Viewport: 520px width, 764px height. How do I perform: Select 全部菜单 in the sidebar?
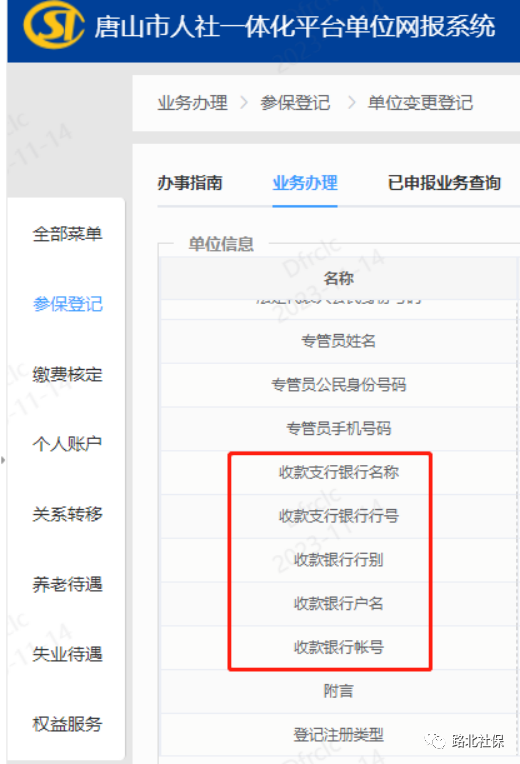click(67, 234)
